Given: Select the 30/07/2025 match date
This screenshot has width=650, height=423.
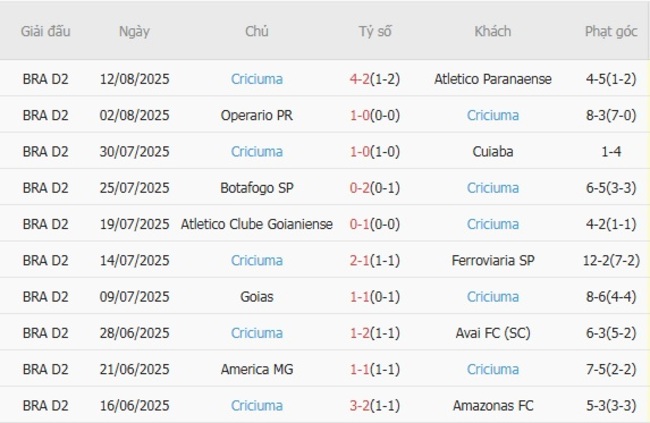Looking at the screenshot, I should click(134, 152).
